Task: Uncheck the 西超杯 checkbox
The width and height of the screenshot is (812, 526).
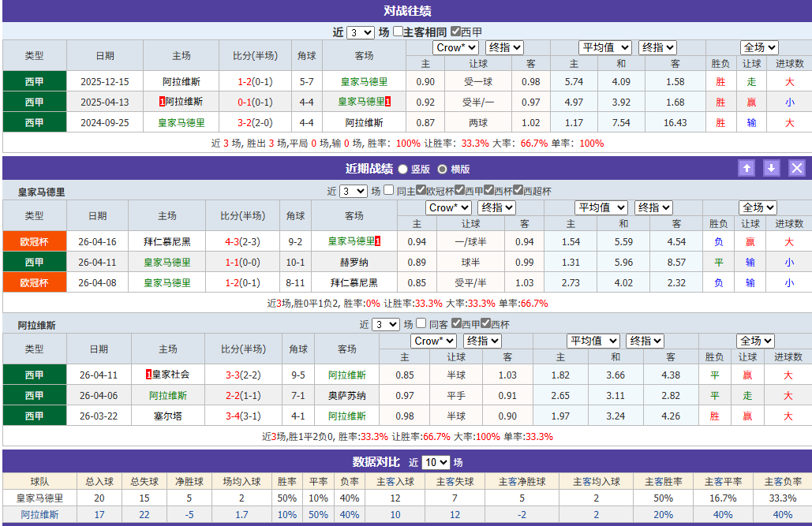Action: 517,189
